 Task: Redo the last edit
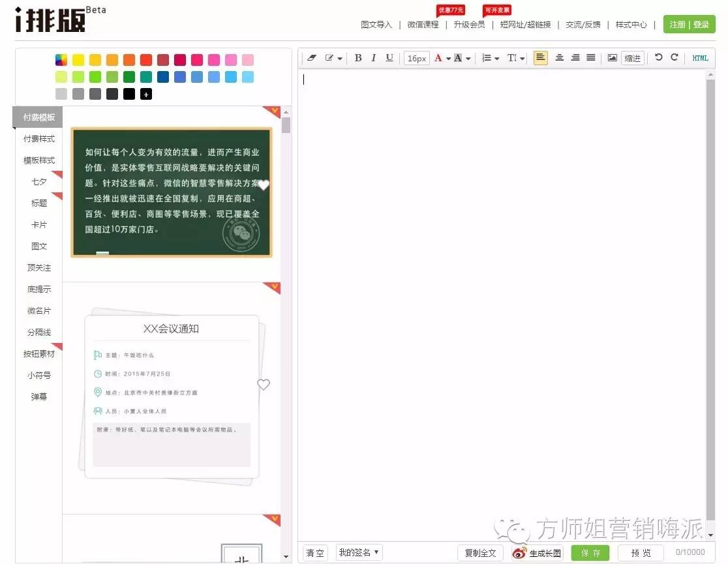click(x=673, y=57)
